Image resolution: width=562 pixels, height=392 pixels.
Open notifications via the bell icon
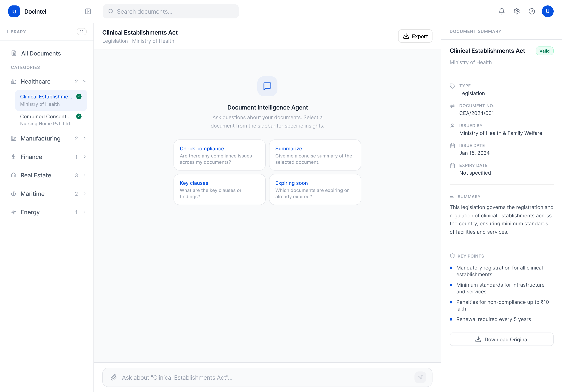tap(501, 11)
